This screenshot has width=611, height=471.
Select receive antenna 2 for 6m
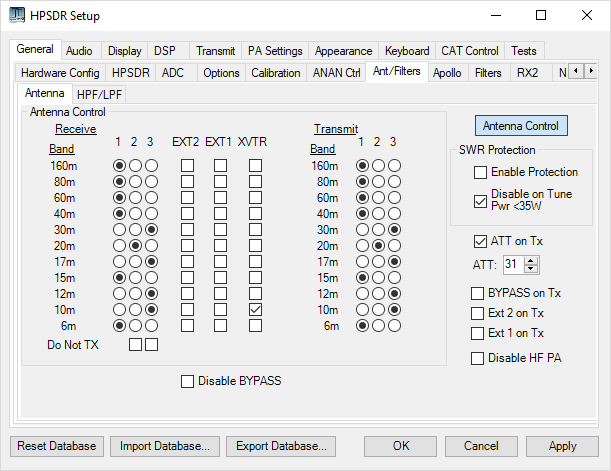point(135,326)
